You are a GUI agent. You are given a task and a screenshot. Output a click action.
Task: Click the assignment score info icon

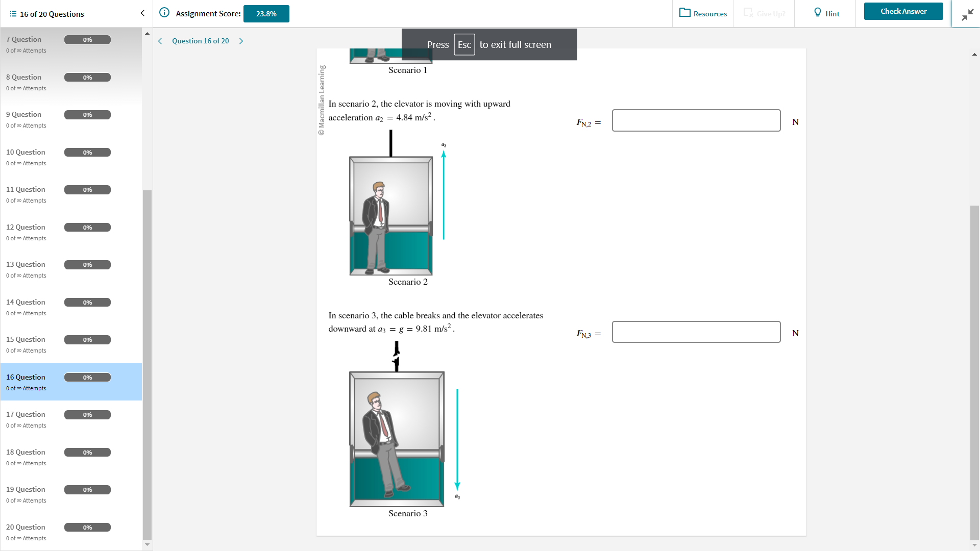pyautogui.click(x=164, y=13)
